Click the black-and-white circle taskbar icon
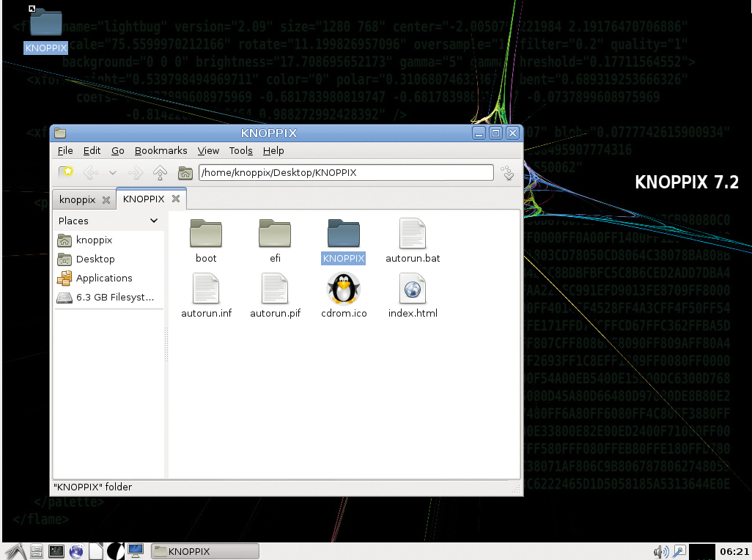 coord(116,551)
